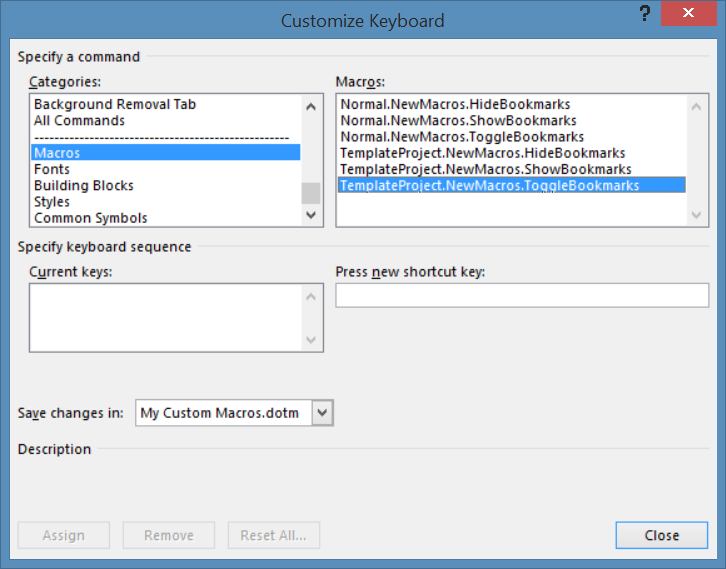The height and width of the screenshot is (569, 726).
Task: Open the Save changes in dropdown
Action: click(321, 412)
